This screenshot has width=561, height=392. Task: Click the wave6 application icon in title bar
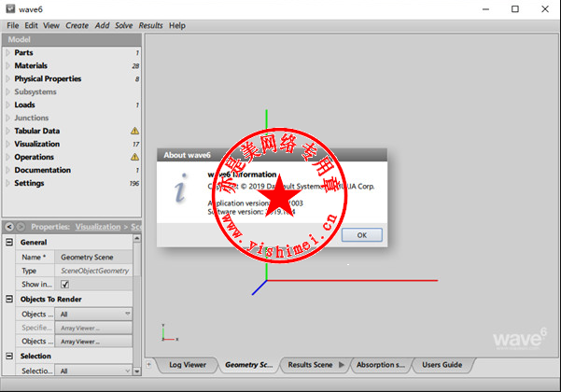tap(10, 9)
